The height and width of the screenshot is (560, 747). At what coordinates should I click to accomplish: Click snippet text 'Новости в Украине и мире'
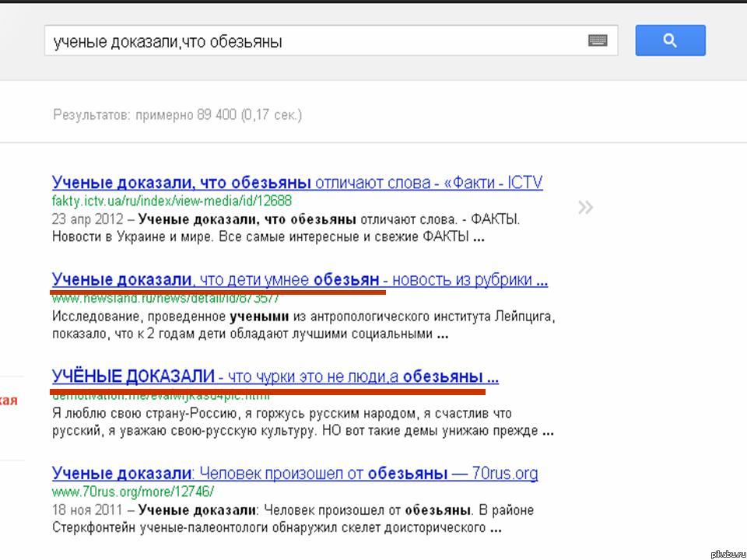(x=132, y=236)
